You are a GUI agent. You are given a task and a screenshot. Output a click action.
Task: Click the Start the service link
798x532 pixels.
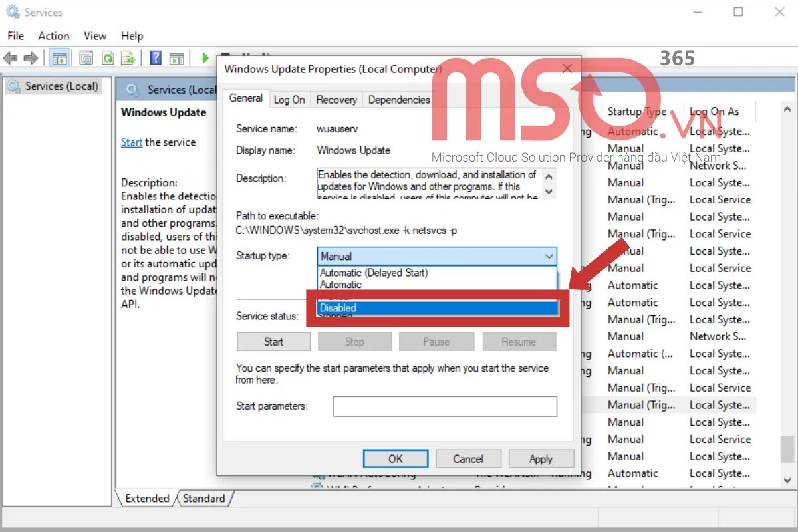coord(132,142)
